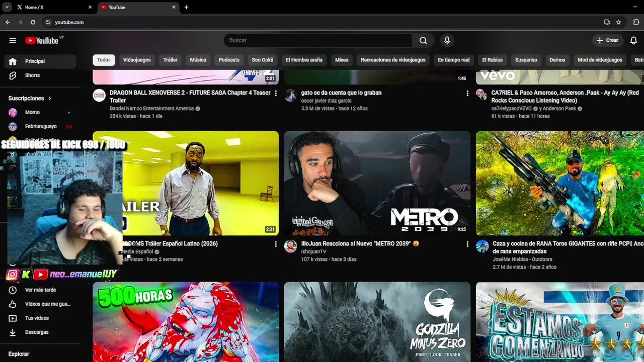Expand the Suscripciones section

pyautogui.click(x=30, y=99)
